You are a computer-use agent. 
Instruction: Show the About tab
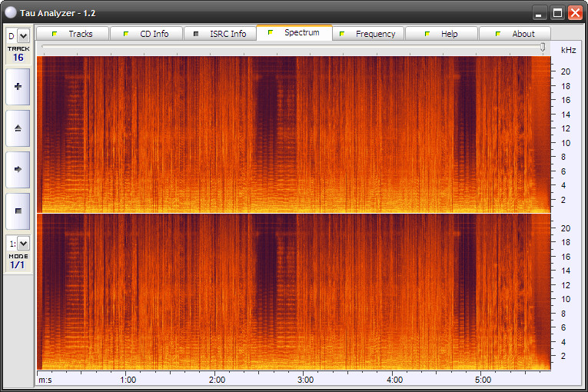click(515, 34)
